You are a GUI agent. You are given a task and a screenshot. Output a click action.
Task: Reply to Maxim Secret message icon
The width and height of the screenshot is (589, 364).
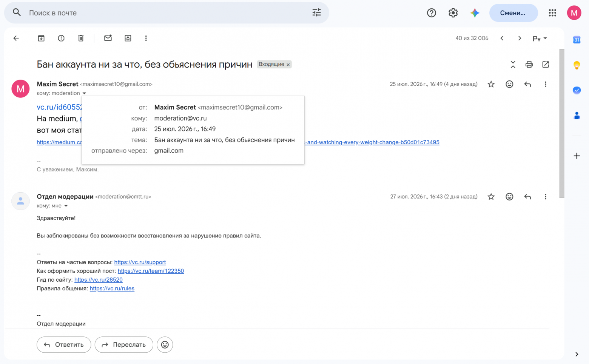click(528, 84)
